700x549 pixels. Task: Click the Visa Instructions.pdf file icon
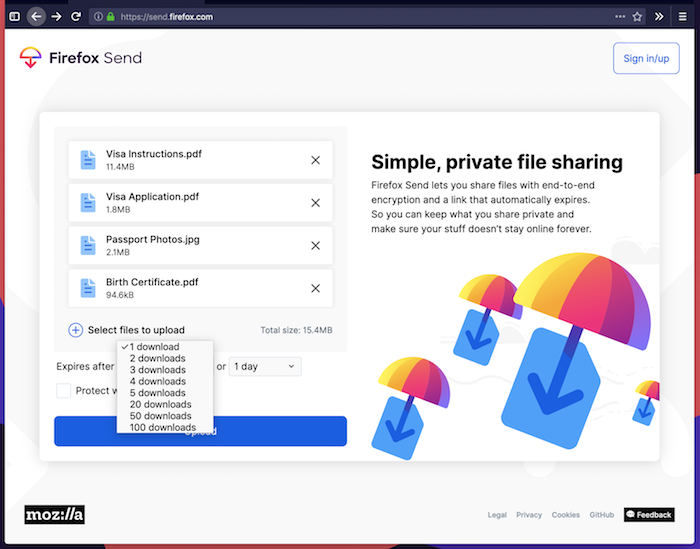coord(88,160)
